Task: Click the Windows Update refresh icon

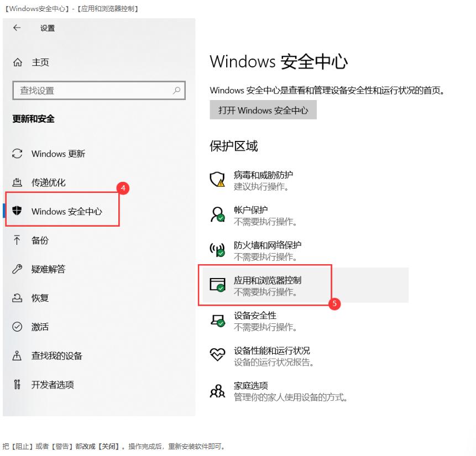Action: click(18, 154)
